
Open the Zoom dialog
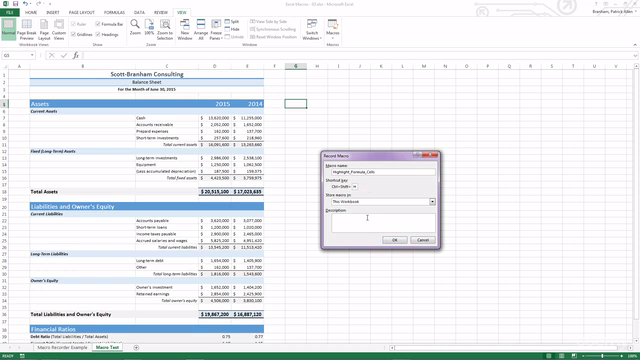tap(135, 27)
